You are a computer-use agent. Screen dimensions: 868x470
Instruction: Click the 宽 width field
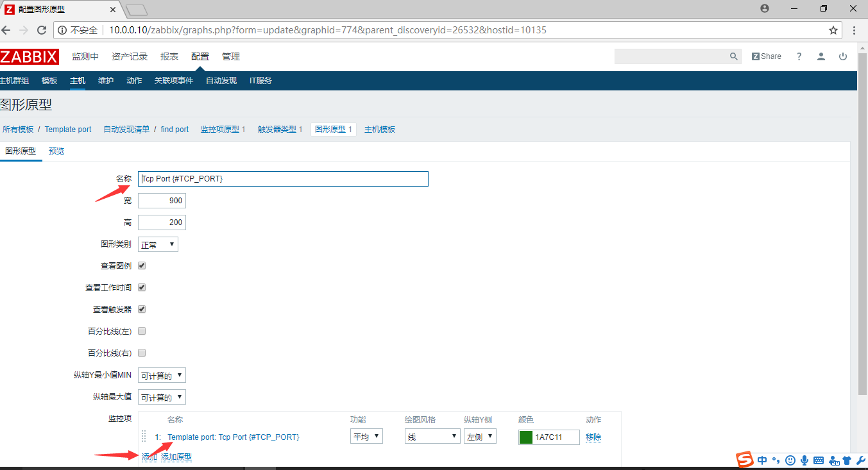click(x=162, y=201)
